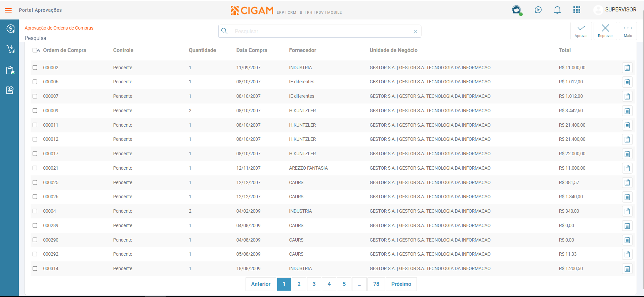Click the pagination ellipsis button
The height and width of the screenshot is (297, 644).
pos(359,284)
